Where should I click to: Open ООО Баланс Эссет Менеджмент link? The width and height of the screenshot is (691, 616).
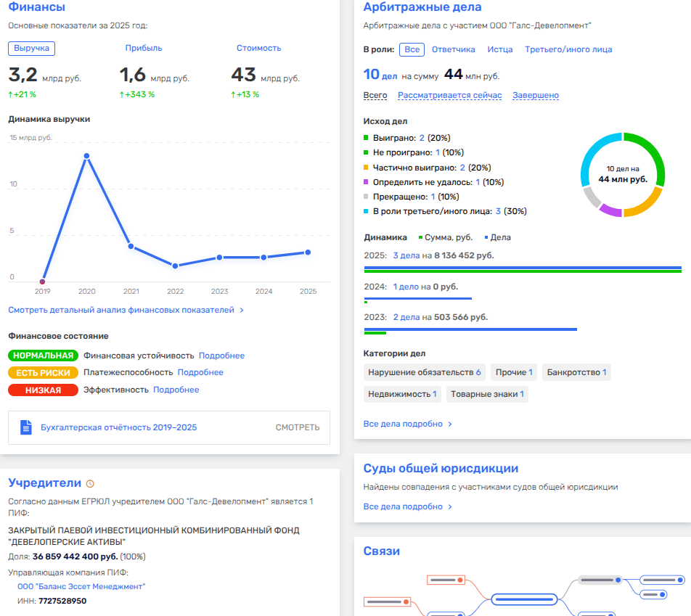tap(81, 586)
